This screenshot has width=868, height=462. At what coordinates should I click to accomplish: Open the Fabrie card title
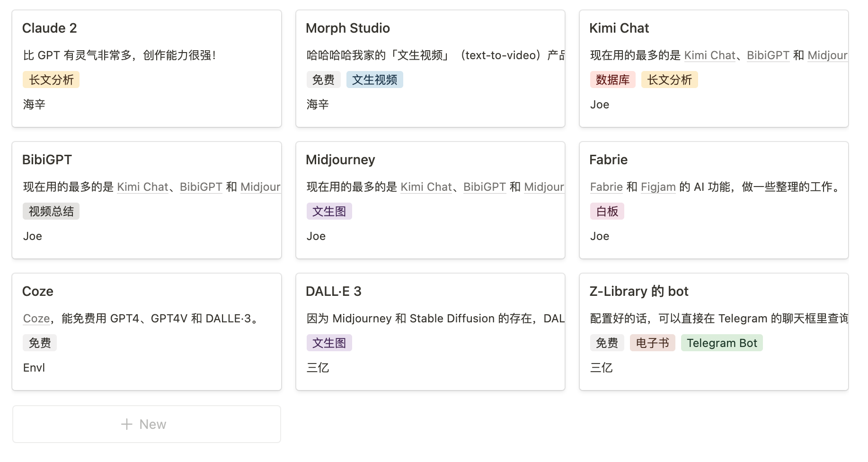(608, 160)
